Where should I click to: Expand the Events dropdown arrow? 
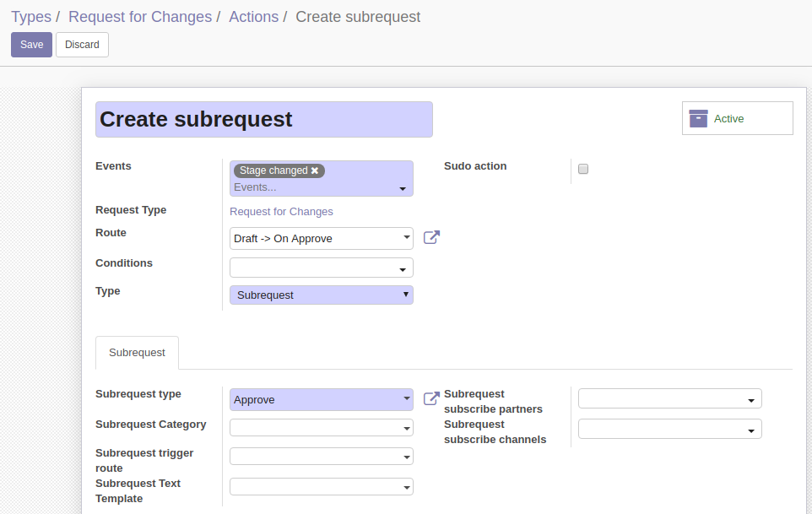[403, 189]
